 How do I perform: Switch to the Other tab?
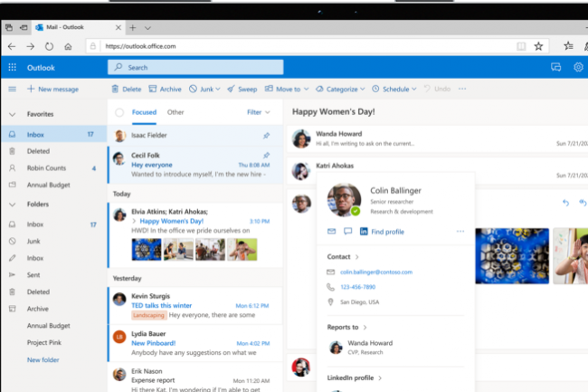pyautogui.click(x=175, y=112)
